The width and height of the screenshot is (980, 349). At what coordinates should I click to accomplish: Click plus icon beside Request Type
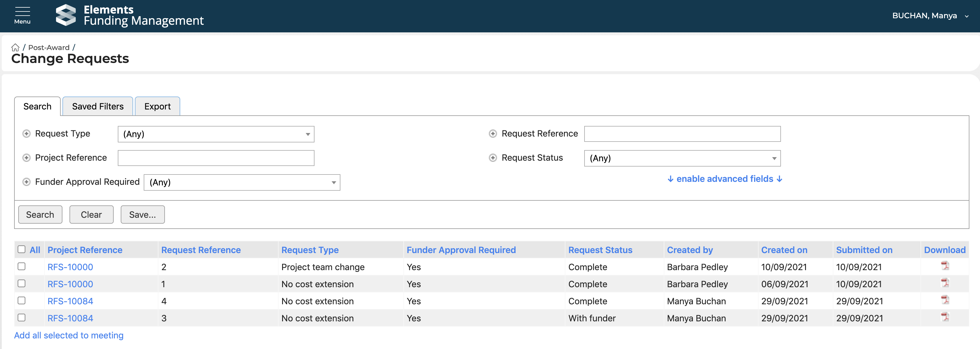(26, 134)
